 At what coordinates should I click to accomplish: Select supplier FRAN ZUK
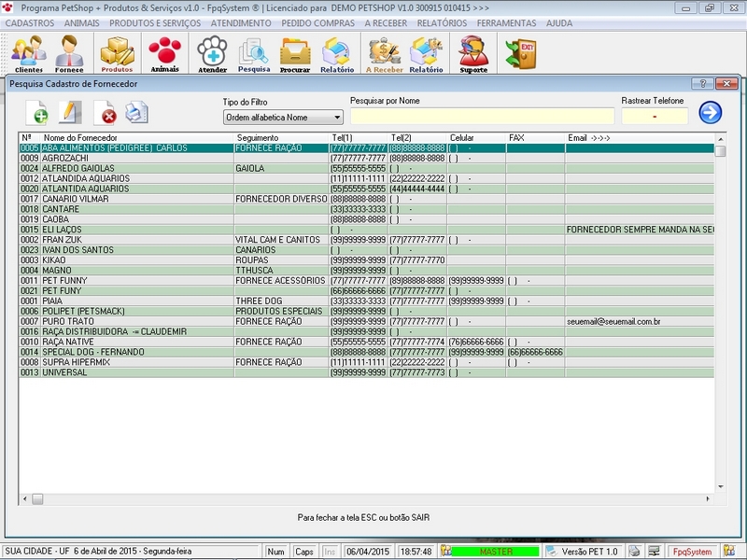(x=366, y=240)
